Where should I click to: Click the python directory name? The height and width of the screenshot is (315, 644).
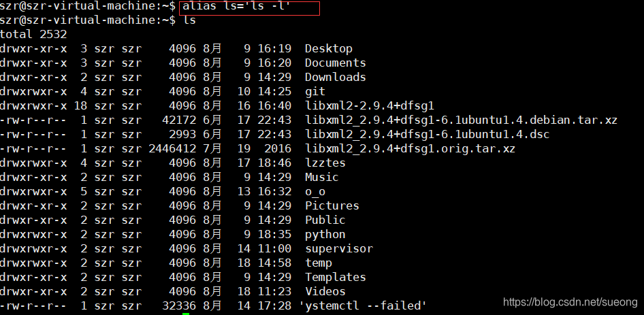point(325,235)
